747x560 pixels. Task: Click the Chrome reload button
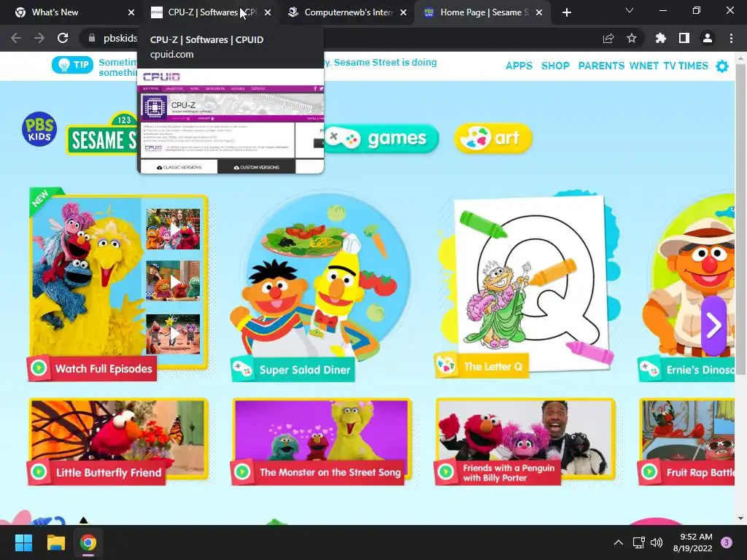click(x=63, y=38)
